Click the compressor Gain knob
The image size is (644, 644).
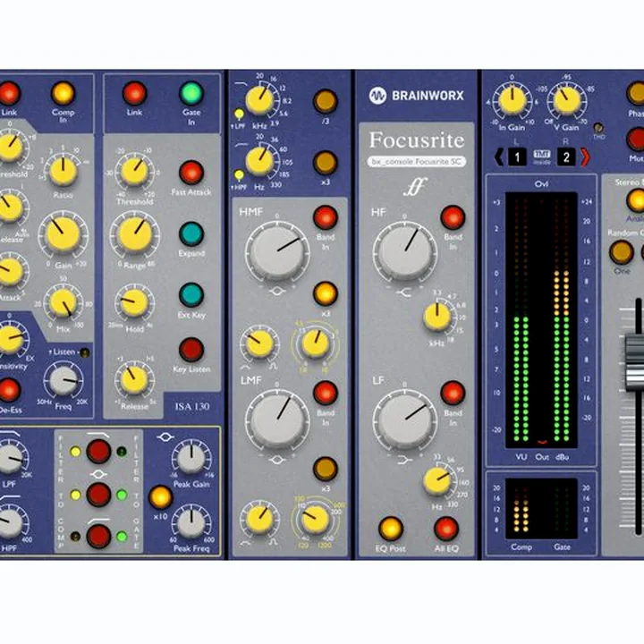64,234
